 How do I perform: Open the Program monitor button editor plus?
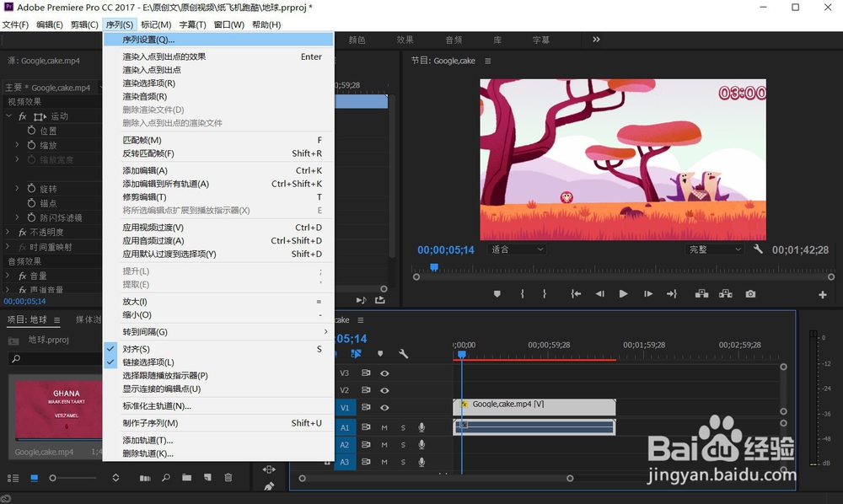823,294
